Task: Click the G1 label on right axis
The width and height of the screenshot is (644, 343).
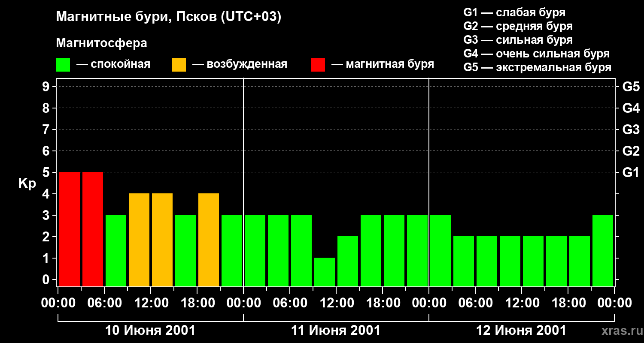Action: (x=631, y=172)
